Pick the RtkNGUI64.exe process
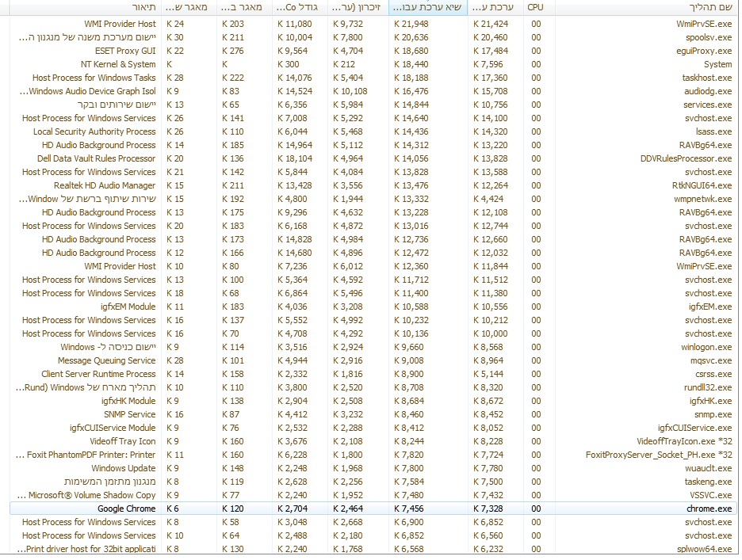Screen dimensions: 742x560 (x=702, y=185)
